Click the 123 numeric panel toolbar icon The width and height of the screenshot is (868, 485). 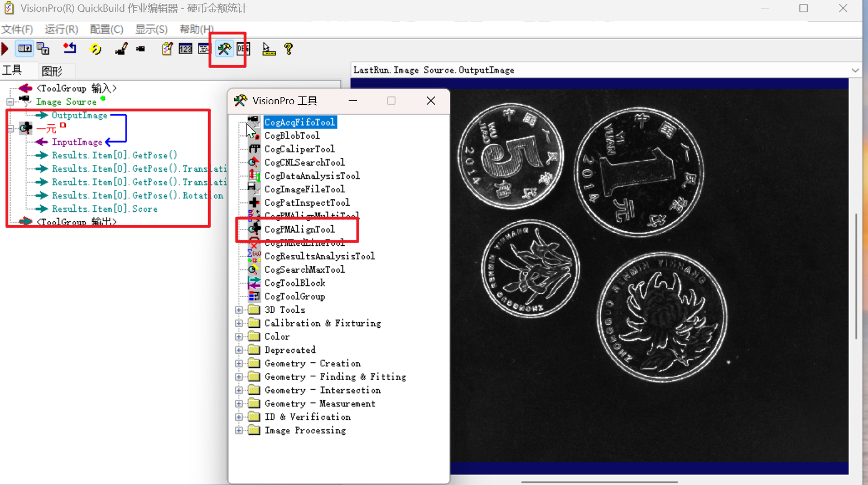(x=186, y=49)
